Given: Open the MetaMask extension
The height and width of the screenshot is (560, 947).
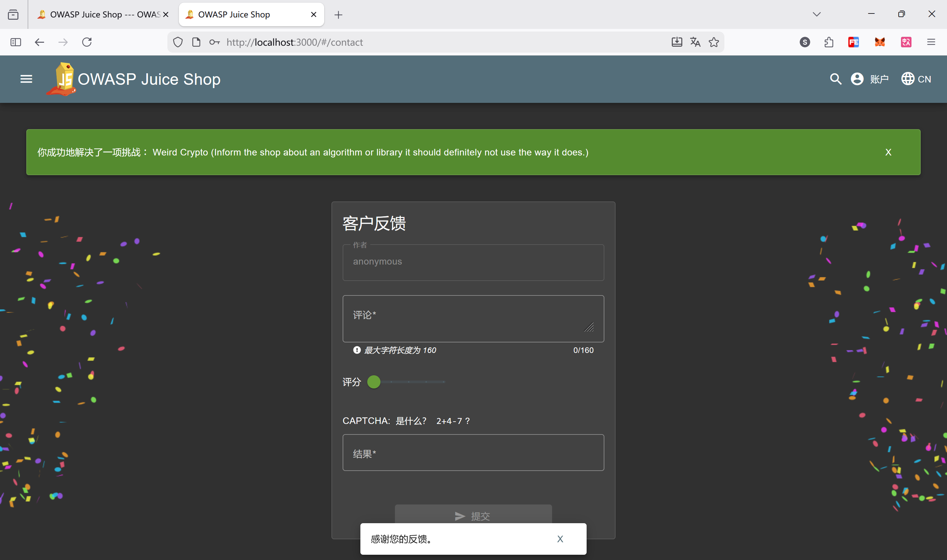Looking at the screenshot, I should 880,42.
